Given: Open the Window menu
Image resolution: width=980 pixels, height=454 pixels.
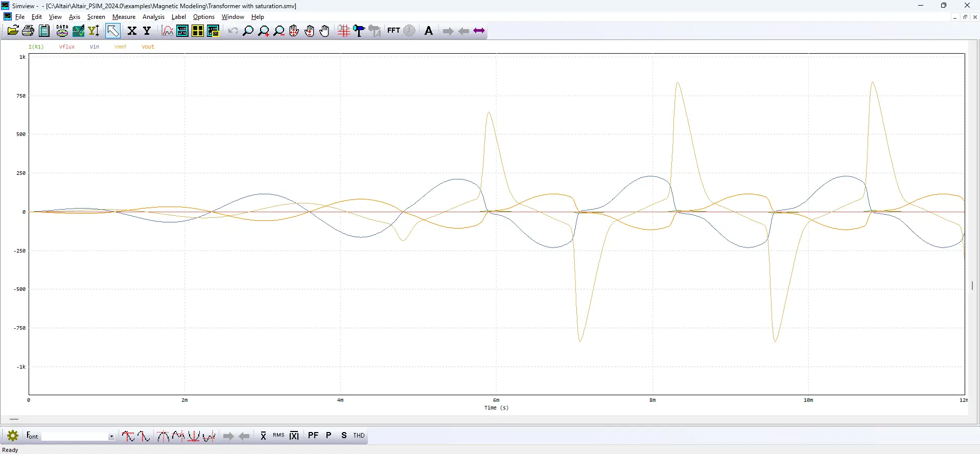Looking at the screenshot, I should pyautogui.click(x=233, y=17).
